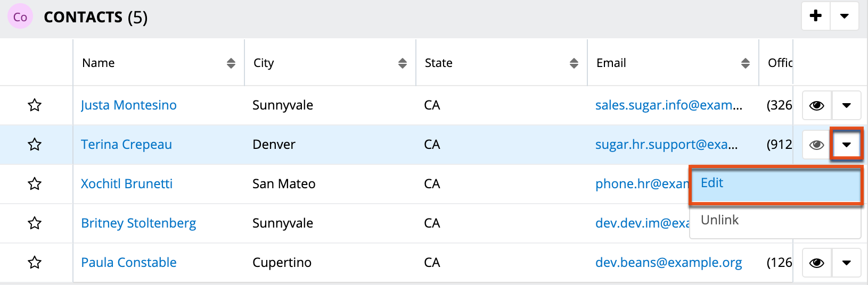Open Terina Crepeau contact link
The height and width of the screenshot is (285, 868).
[126, 144]
